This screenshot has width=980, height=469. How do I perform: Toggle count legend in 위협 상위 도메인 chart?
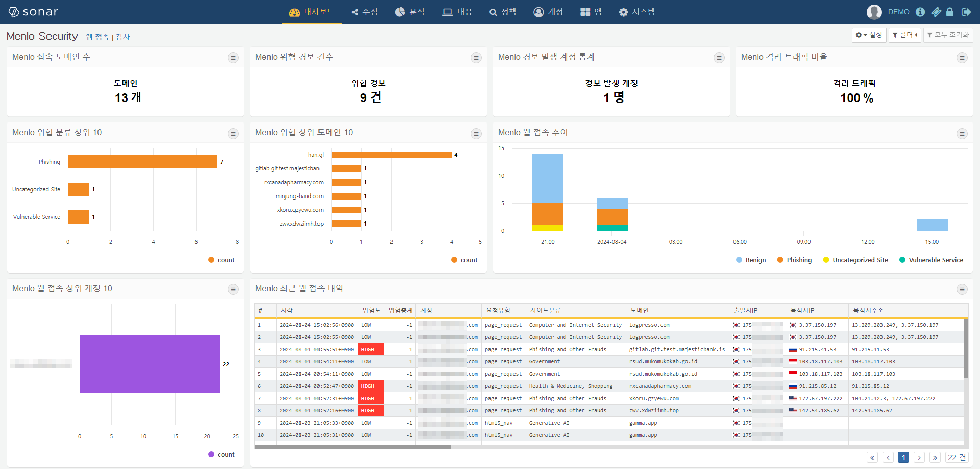point(464,260)
